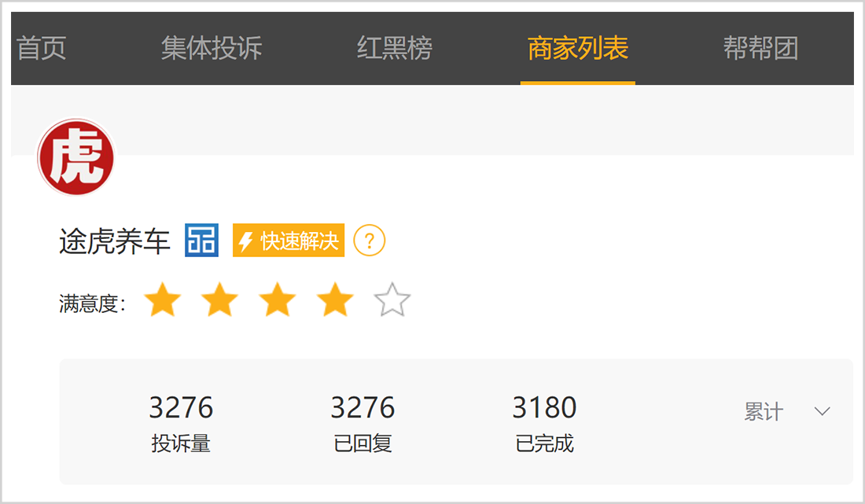865x504 pixels.
Task: Switch to 集体投诉 tab
Action: 212,48
